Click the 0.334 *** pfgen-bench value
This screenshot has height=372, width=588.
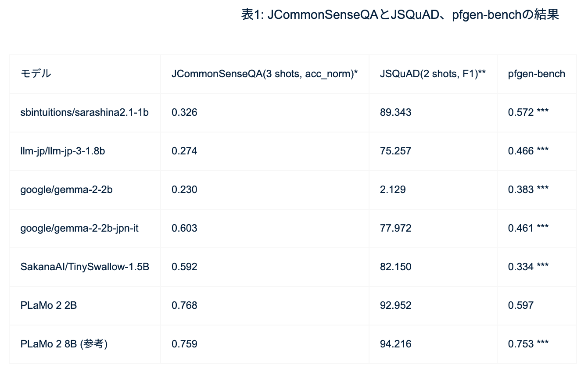[x=528, y=267]
